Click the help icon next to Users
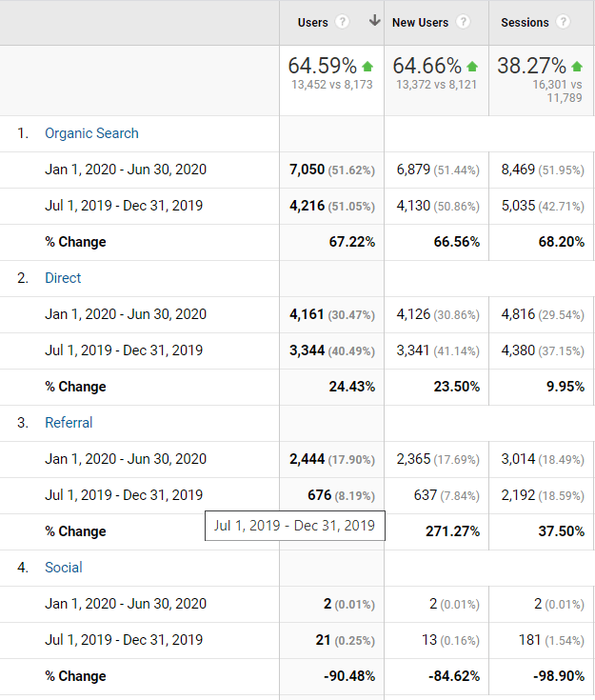 [x=343, y=22]
